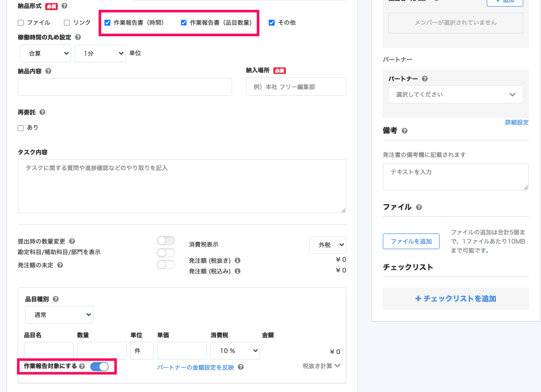This screenshot has width=541, height=392.
Task: Click ファイルを追加 button
Action: (411, 242)
